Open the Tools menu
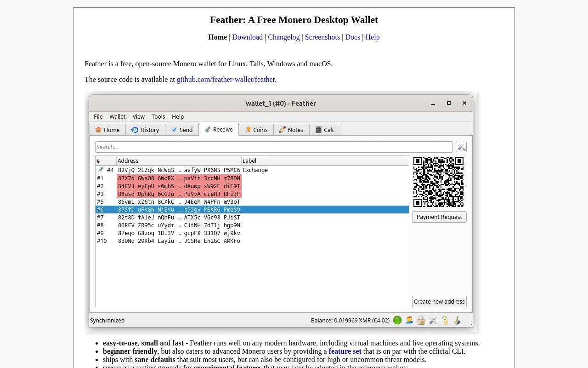This screenshot has height=368, width=588. tap(158, 116)
